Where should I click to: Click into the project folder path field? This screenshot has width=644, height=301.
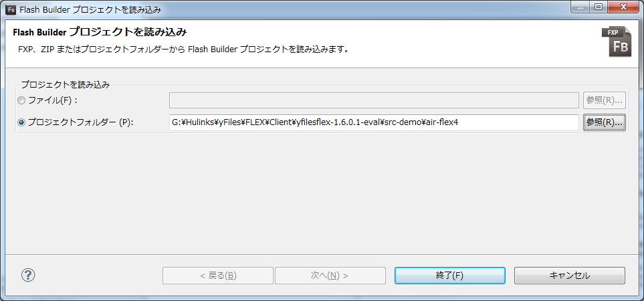(374, 122)
